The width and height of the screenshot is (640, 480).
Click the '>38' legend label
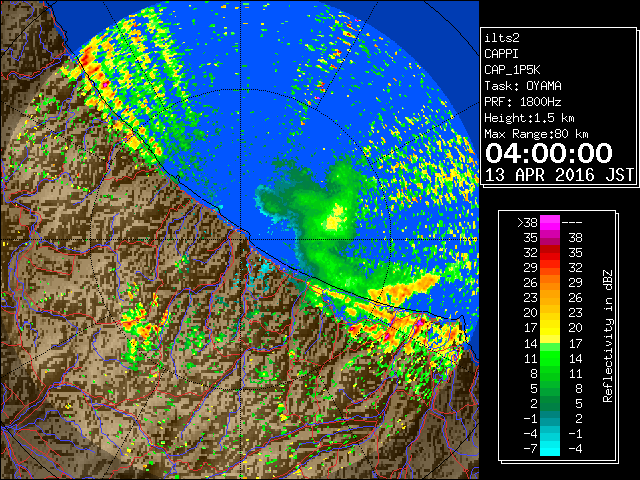coord(527,222)
